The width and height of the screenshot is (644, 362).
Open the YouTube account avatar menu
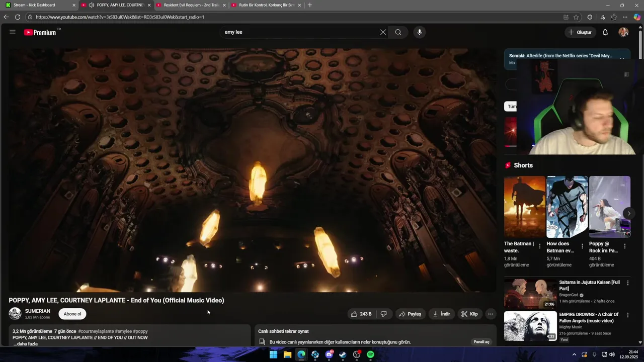point(623,32)
